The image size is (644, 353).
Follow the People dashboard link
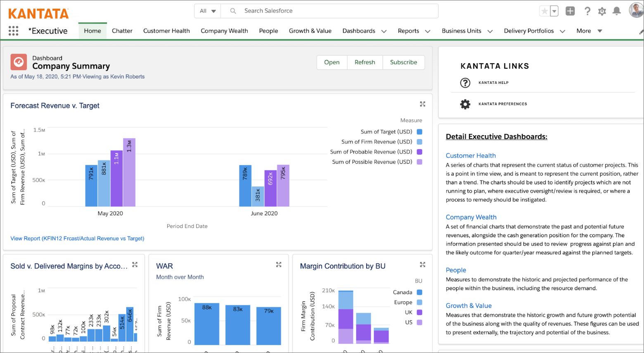tap(456, 270)
